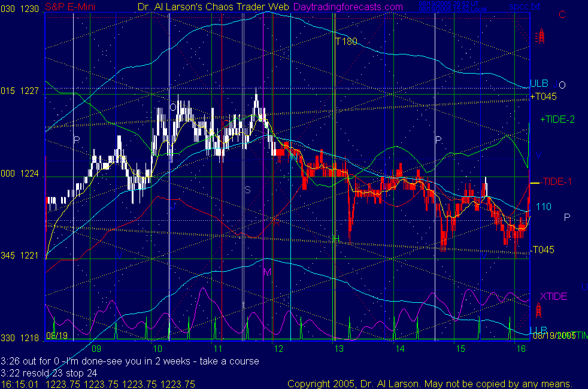Click the red "C" marker at top right

[x=562, y=14]
